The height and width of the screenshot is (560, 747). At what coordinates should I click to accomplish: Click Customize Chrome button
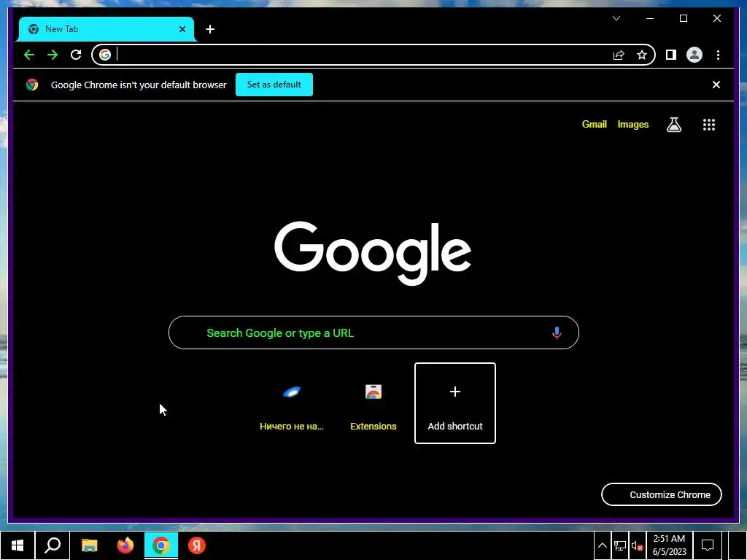[x=661, y=494]
